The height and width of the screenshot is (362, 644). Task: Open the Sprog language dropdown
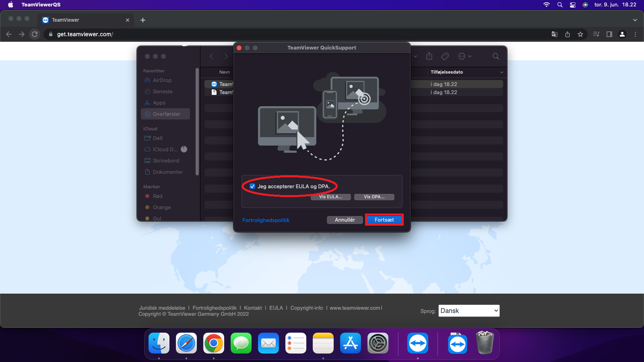[469, 311]
